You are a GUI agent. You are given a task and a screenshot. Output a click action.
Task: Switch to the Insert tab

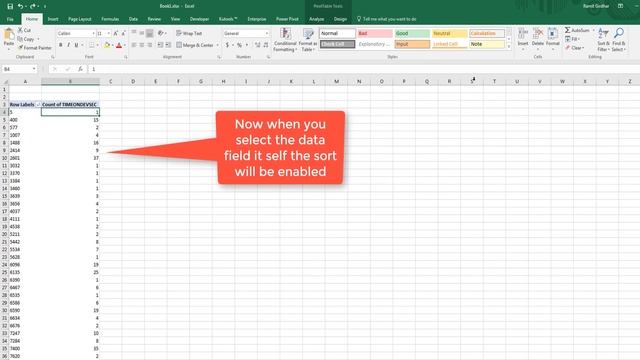[53, 19]
